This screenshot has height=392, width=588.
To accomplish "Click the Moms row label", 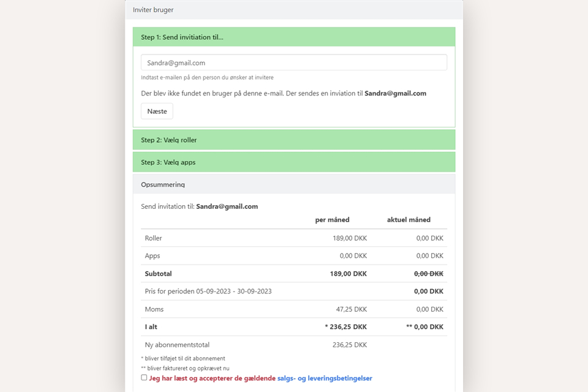I will pyautogui.click(x=154, y=309).
